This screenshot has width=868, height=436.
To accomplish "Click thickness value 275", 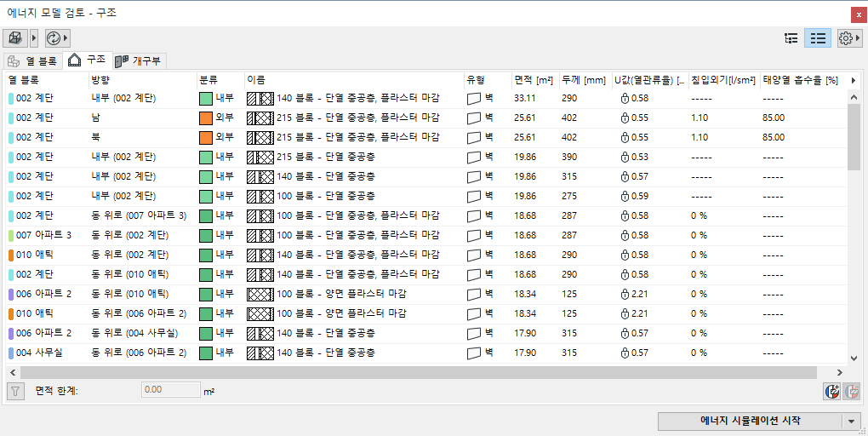I will 568,196.
